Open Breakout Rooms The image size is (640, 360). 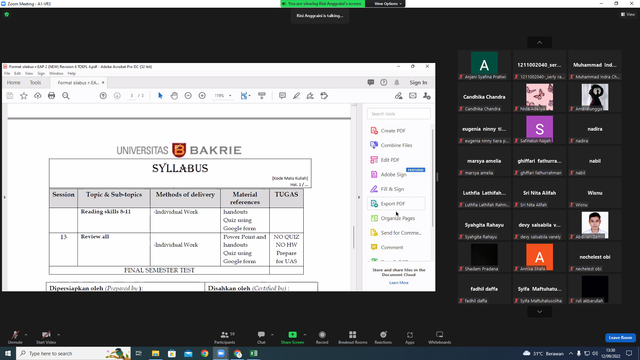click(353, 337)
